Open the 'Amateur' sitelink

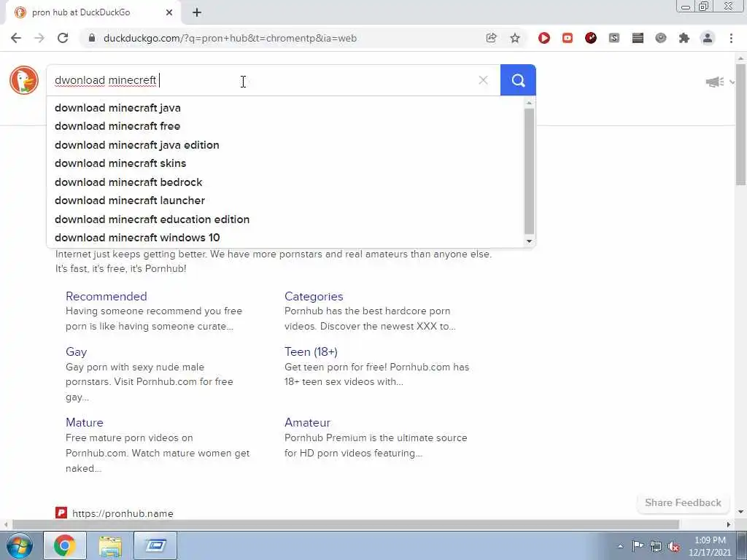(307, 422)
